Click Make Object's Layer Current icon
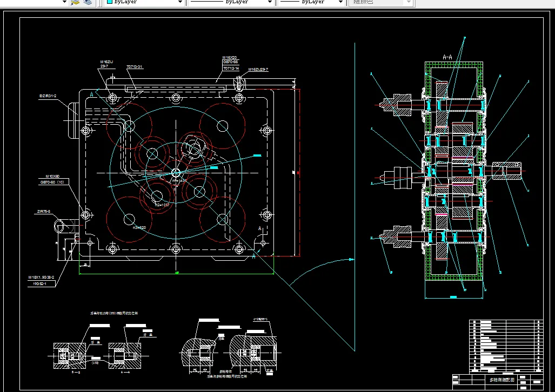 (75, 2)
